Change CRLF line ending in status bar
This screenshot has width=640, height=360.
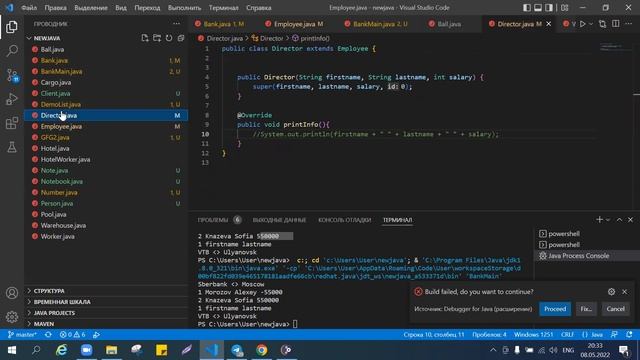pyautogui.click(x=567, y=335)
